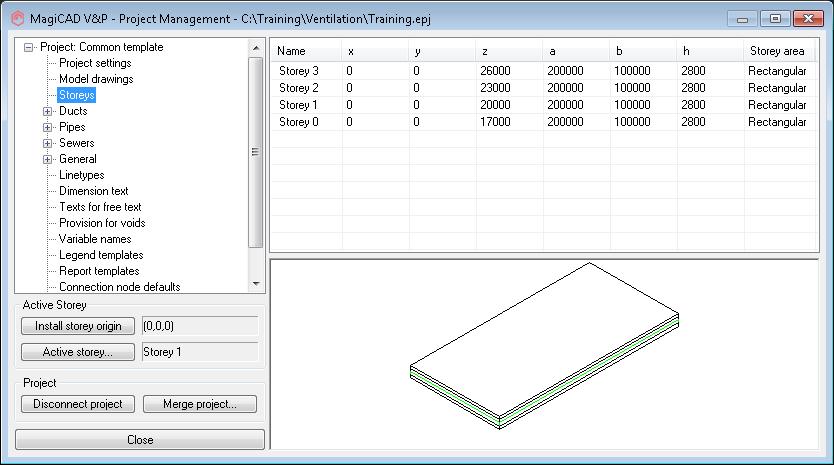Minimize the Project Management window
This screenshot has width=834, height=465.
pyautogui.click(x=743, y=19)
